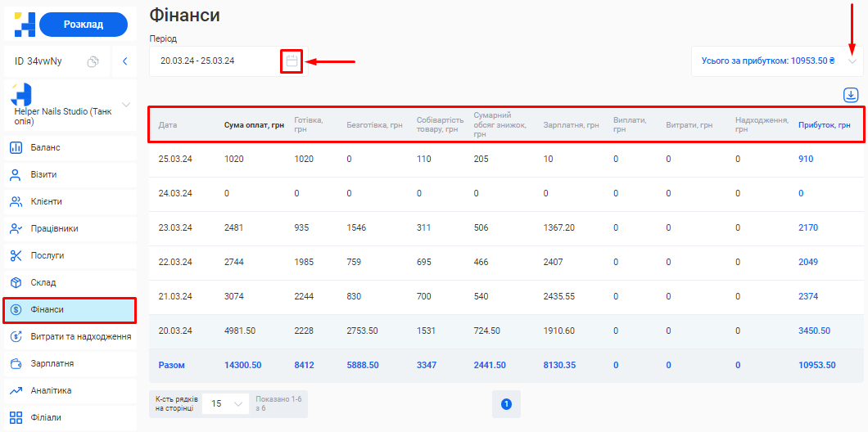This screenshot has width=868, height=432.
Task: Click the Розклад button
Action: (x=84, y=25)
